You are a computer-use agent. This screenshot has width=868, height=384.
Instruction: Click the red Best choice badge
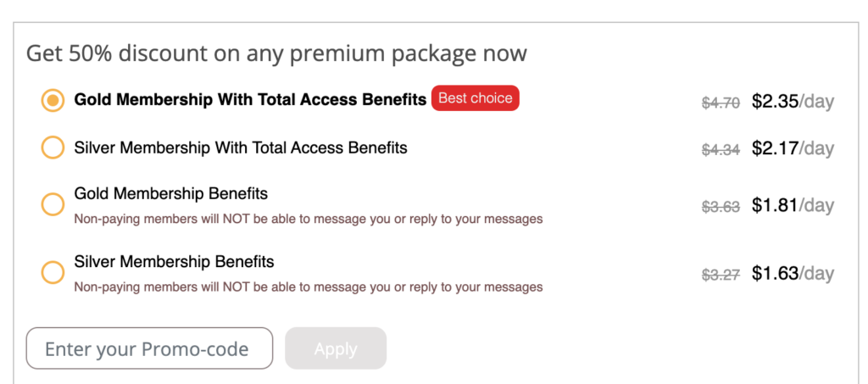pyautogui.click(x=475, y=98)
